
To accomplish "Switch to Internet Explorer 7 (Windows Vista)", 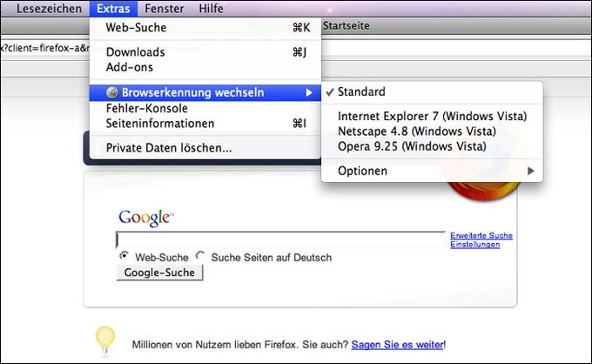I will pos(432,116).
